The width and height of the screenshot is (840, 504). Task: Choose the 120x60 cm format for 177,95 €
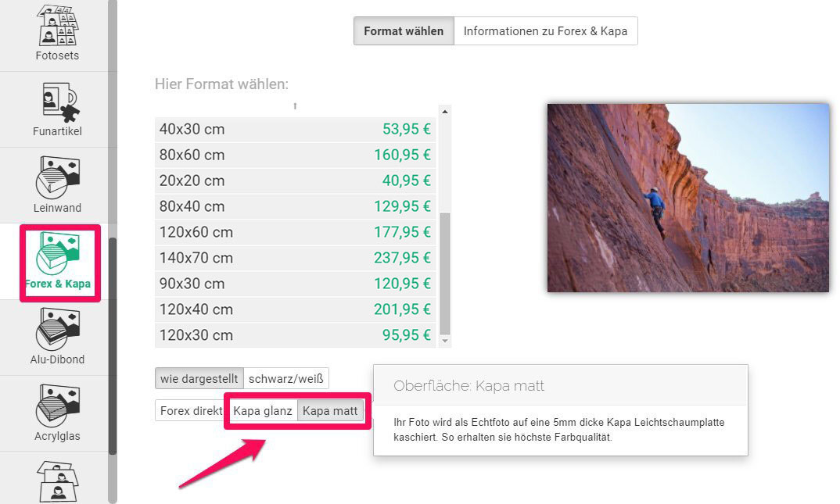click(295, 233)
